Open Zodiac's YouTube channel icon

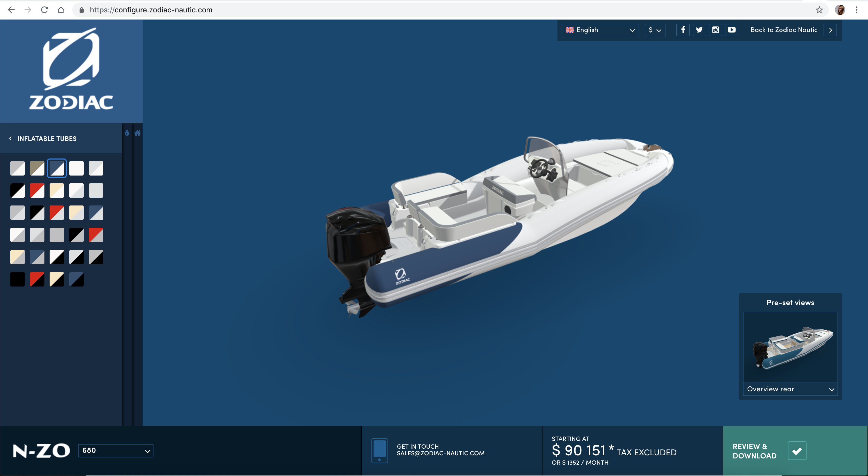coord(732,30)
